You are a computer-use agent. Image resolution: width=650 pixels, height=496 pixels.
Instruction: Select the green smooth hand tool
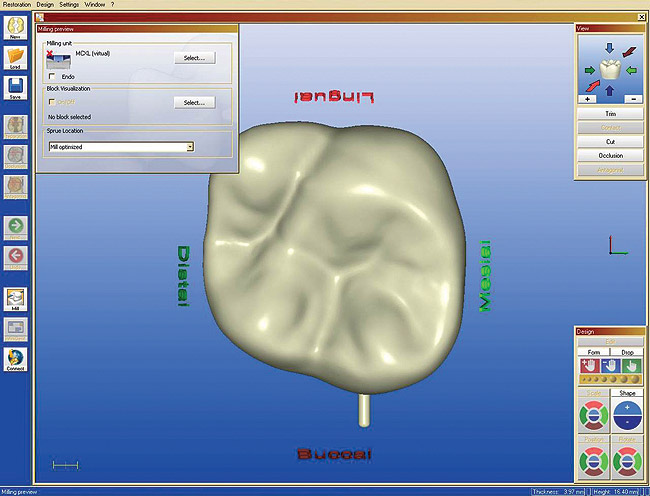tap(632, 365)
